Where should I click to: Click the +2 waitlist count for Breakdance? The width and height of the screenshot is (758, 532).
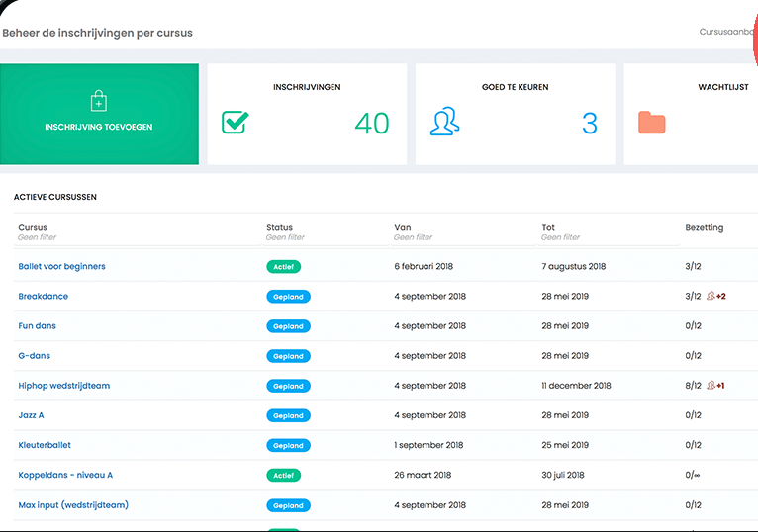coord(721,297)
